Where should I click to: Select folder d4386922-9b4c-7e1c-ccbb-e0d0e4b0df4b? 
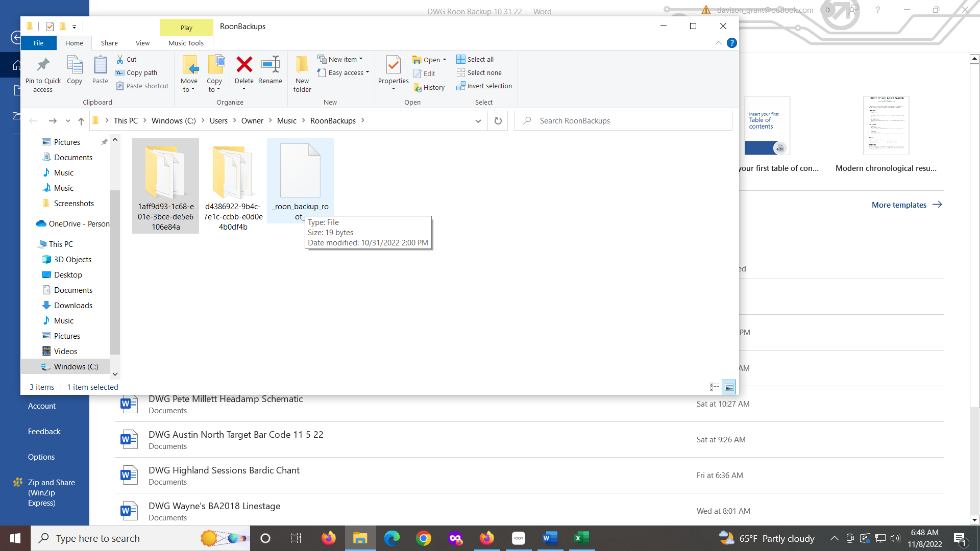(x=233, y=186)
